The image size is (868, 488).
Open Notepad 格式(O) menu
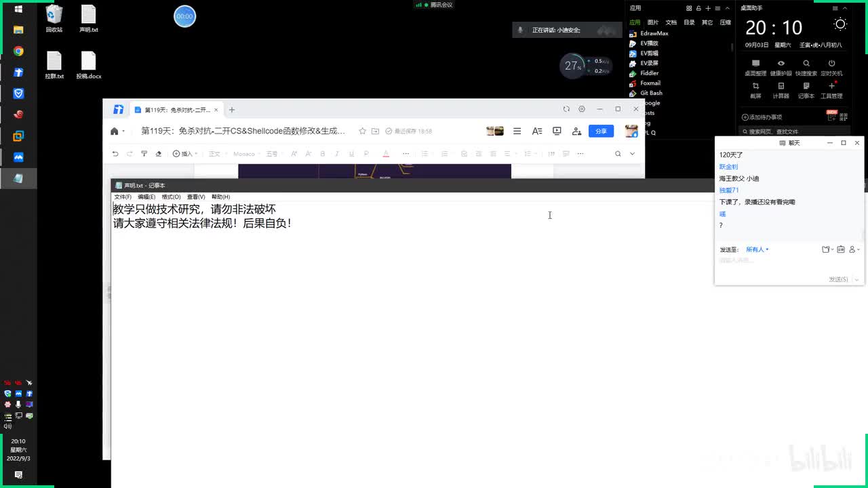(x=171, y=197)
